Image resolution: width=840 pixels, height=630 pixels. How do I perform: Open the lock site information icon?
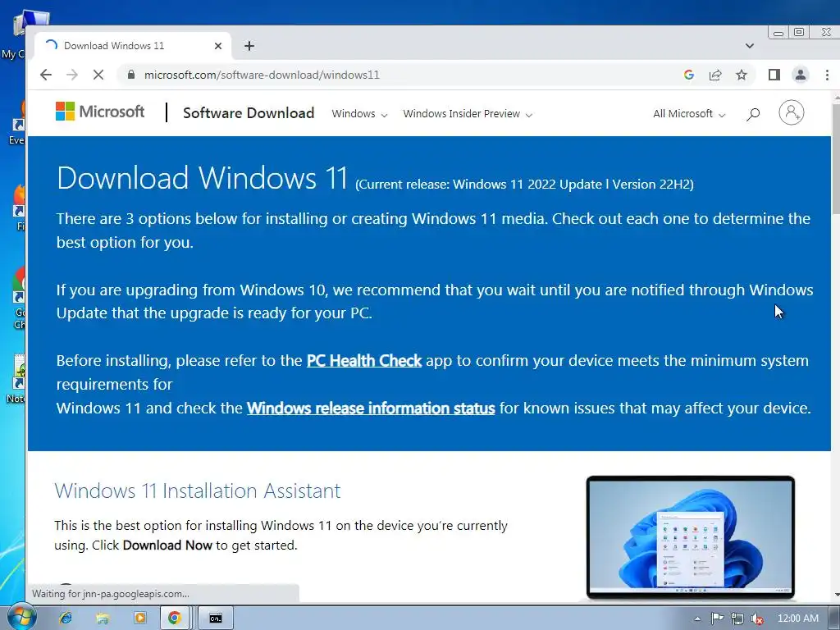131,75
